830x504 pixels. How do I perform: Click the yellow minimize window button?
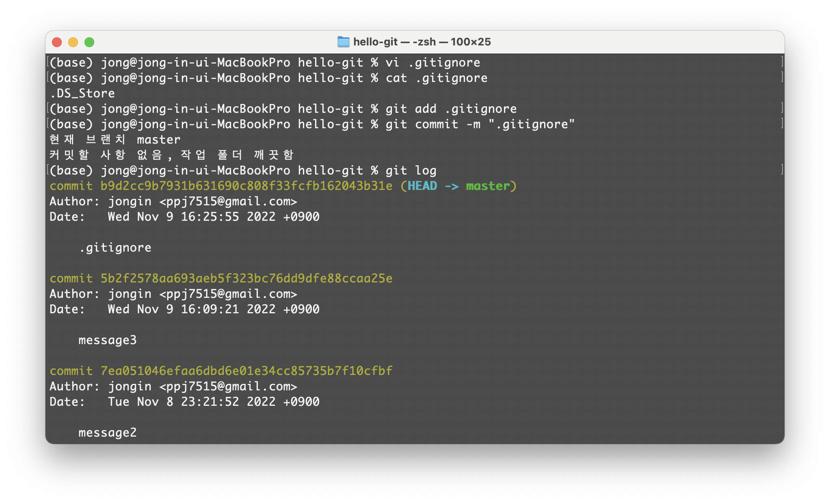point(73,42)
